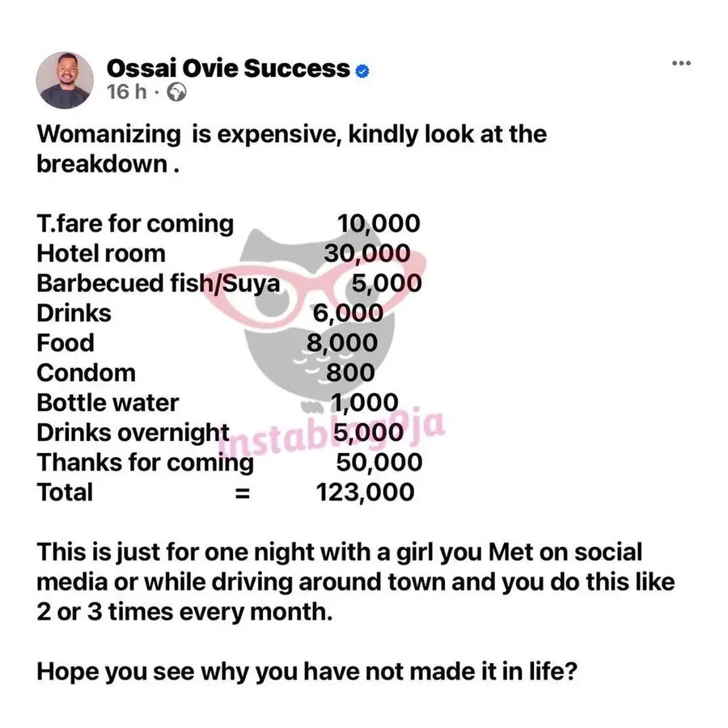Click the globe public audience icon

point(176,93)
